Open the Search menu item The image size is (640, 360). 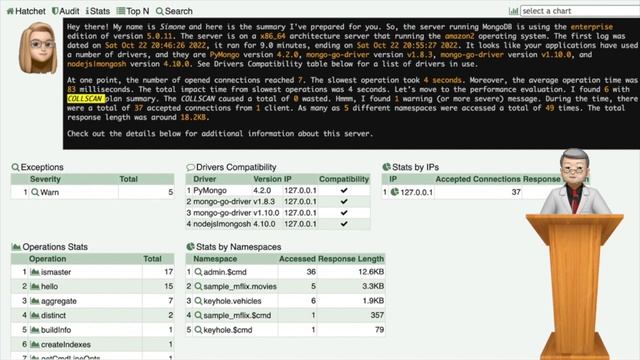174,11
